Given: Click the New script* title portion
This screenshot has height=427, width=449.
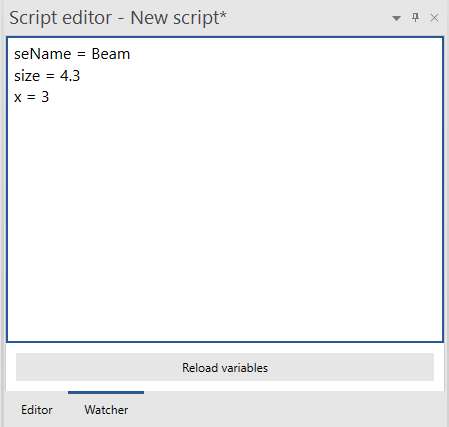Looking at the screenshot, I should tap(178, 18).
